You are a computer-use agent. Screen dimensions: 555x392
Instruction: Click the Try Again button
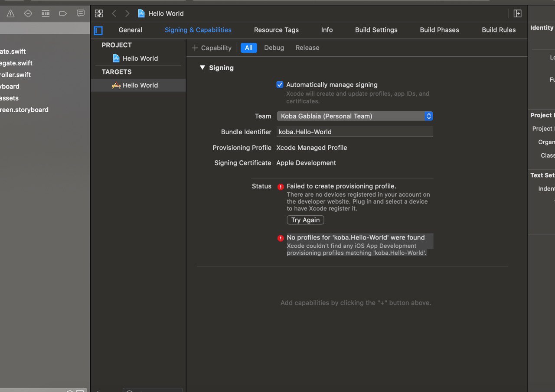pos(305,220)
